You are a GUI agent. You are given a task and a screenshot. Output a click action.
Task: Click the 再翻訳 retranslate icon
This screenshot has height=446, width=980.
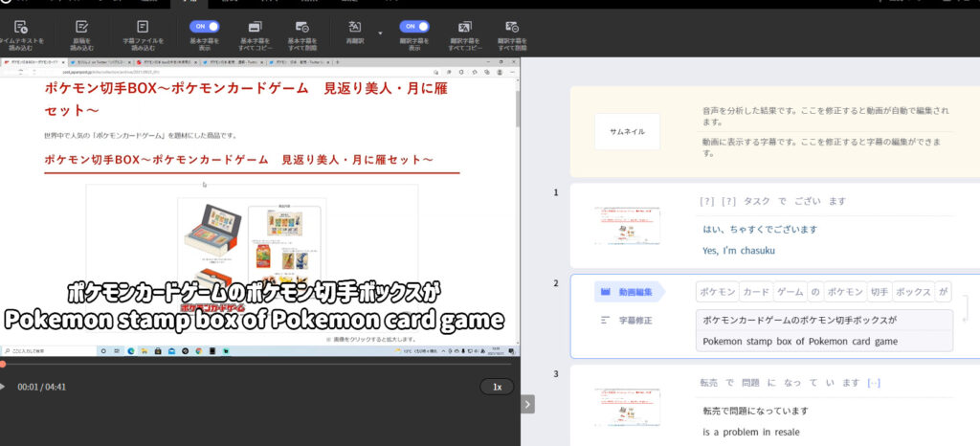354,27
